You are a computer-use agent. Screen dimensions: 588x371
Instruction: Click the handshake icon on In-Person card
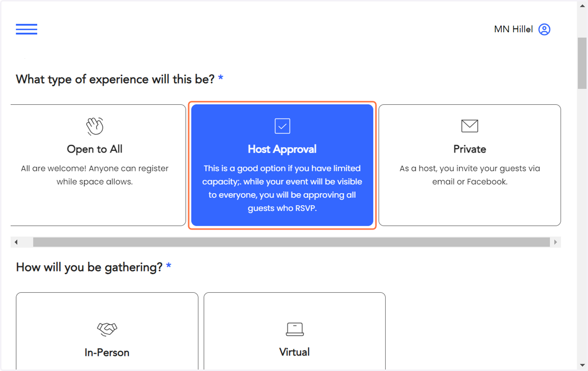click(107, 329)
